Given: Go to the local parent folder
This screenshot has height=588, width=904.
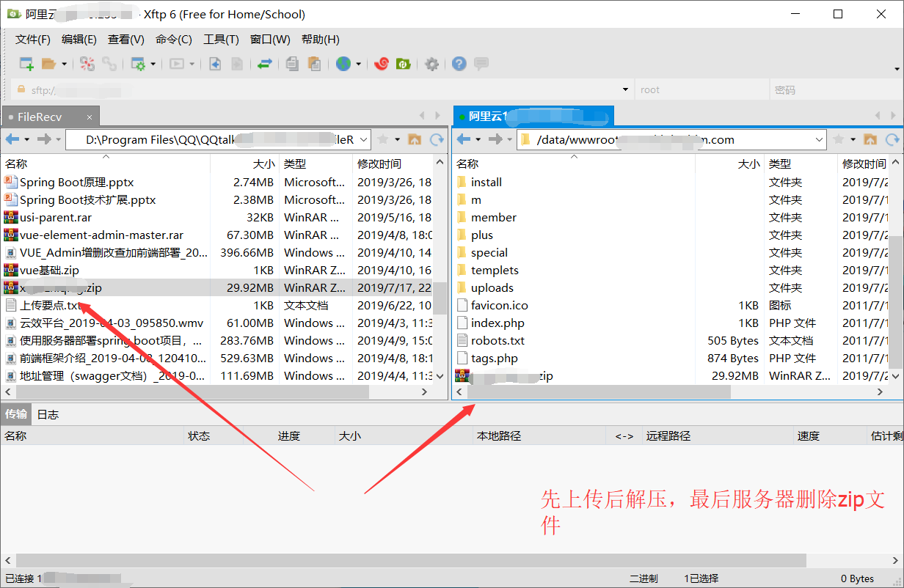Looking at the screenshot, I should coord(415,139).
